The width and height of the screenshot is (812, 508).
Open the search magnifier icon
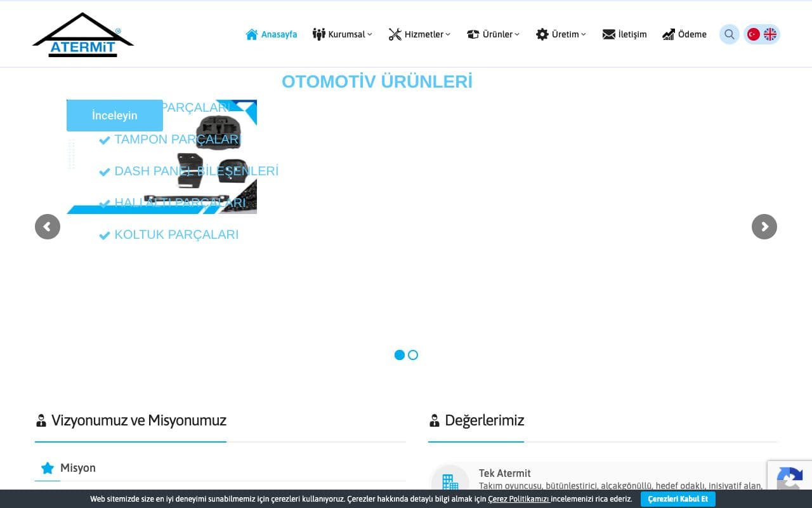pyautogui.click(x=730, y=34)
